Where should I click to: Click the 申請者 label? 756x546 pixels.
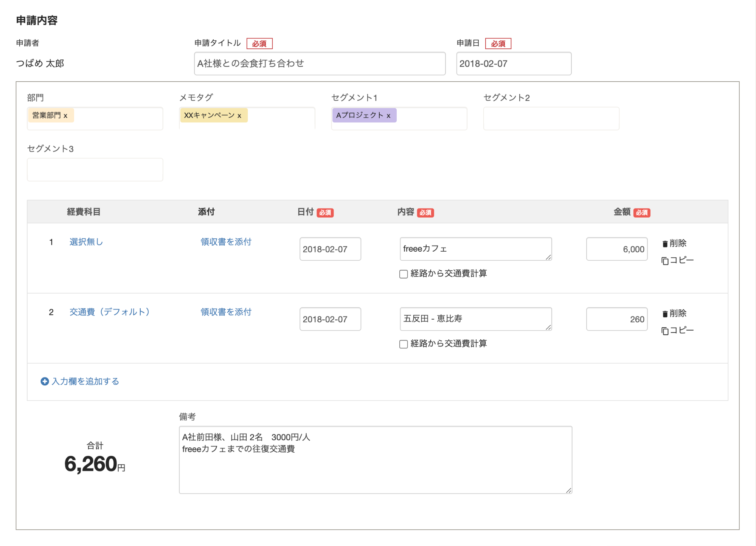point(28,43)
